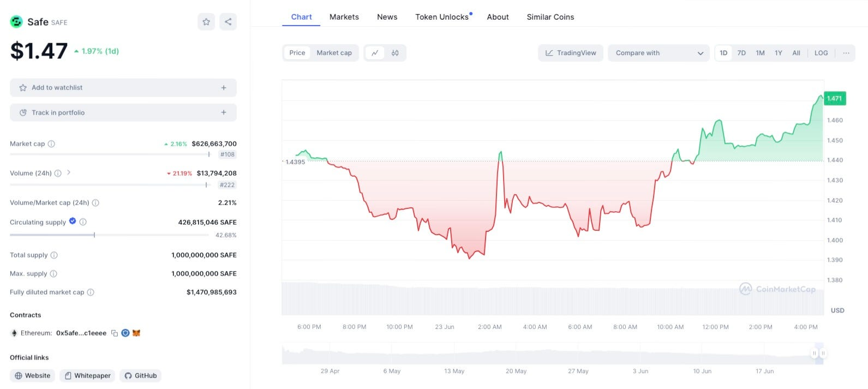Click the $1,470,985,693 fully diluted value
This screenshot has width=868, height=389.
pos(212,292)
